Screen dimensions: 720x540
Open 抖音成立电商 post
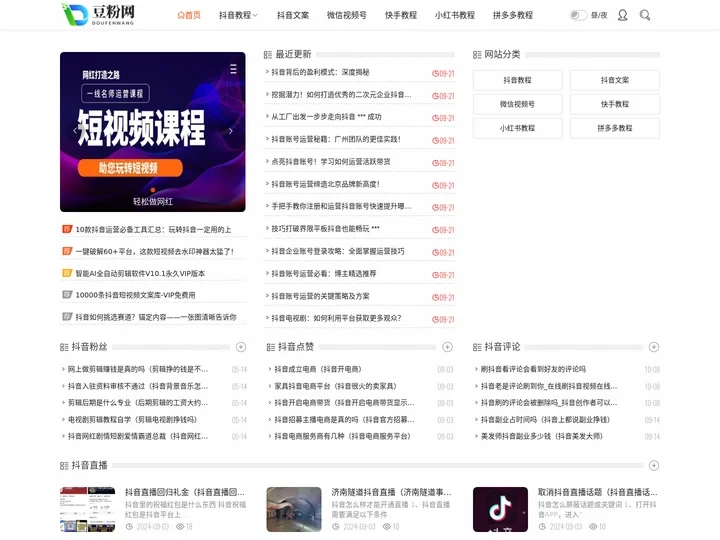click(318, 369)
